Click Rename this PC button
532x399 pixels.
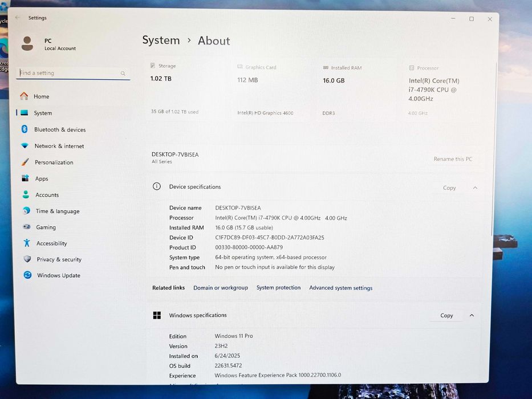[453, 159]
